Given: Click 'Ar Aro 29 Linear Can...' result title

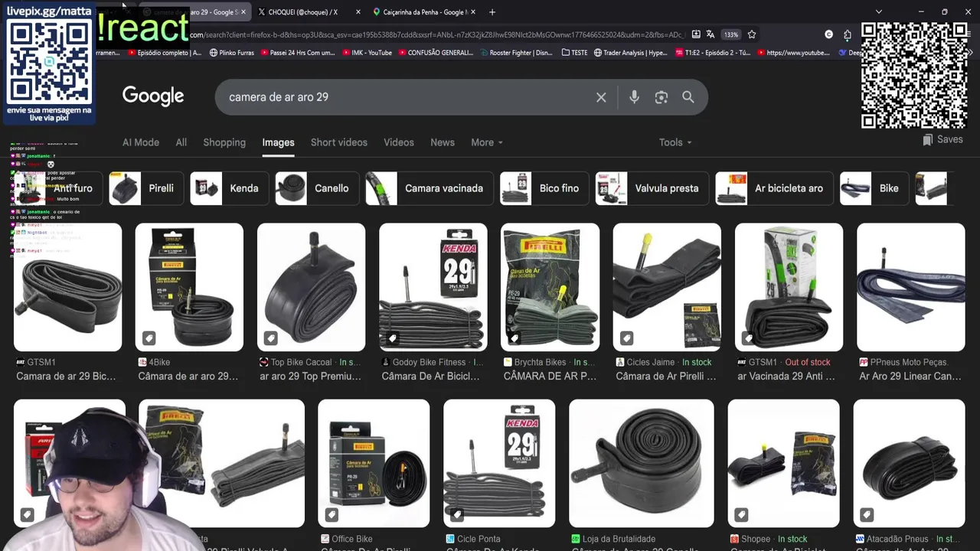Looking at the screenshot, I should coord(910,377).
